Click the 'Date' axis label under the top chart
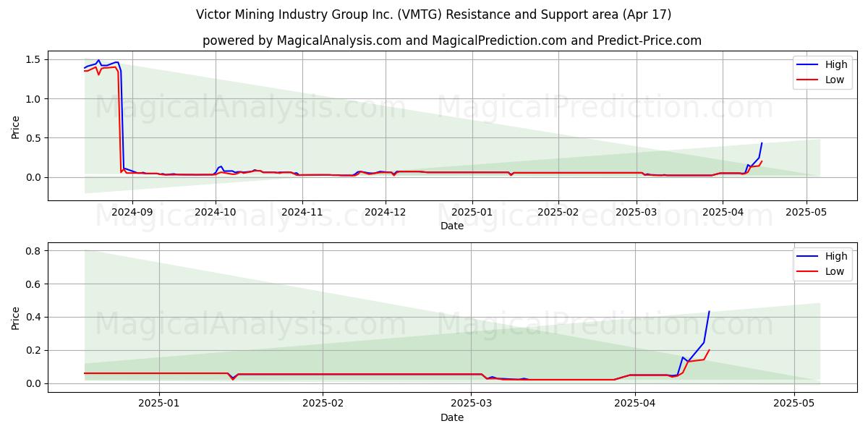This screenshot has width=868, height=434. pos(452,226)
